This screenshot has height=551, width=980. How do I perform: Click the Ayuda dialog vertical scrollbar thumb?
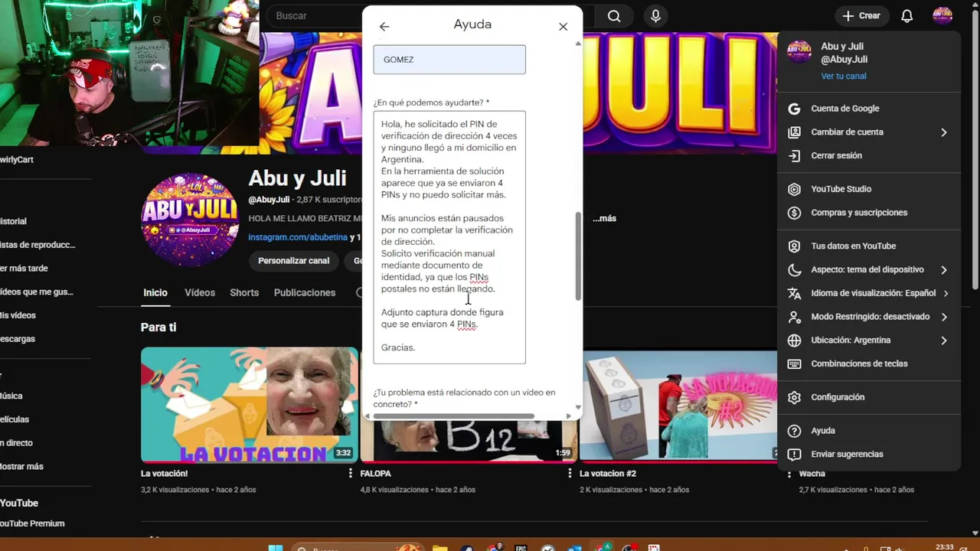578,256
